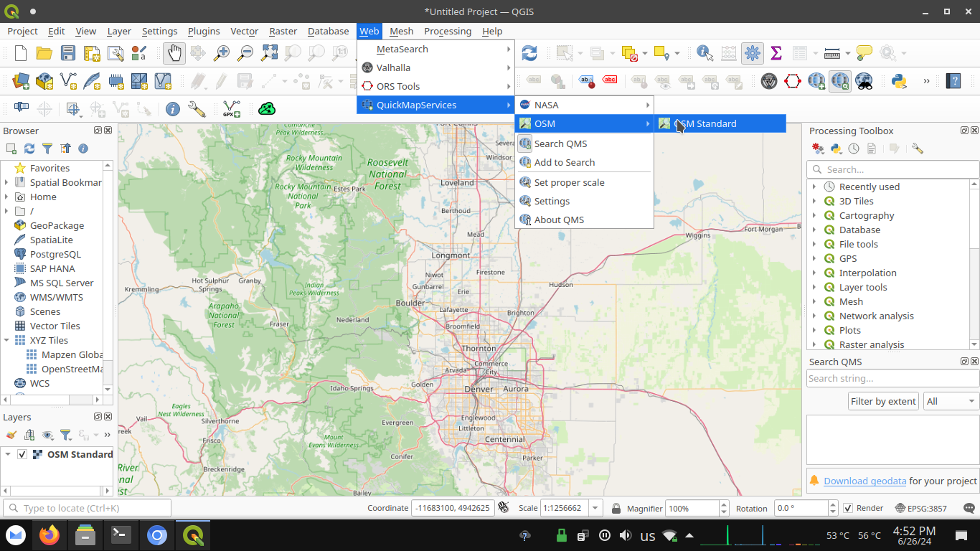Open the Python Console icon

(899, 81)
